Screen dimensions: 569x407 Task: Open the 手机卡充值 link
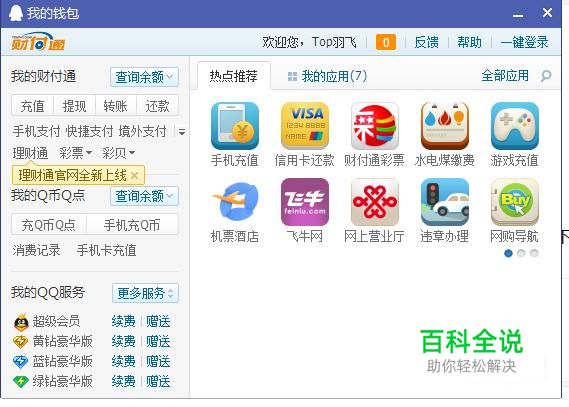[x=107, y=250]
